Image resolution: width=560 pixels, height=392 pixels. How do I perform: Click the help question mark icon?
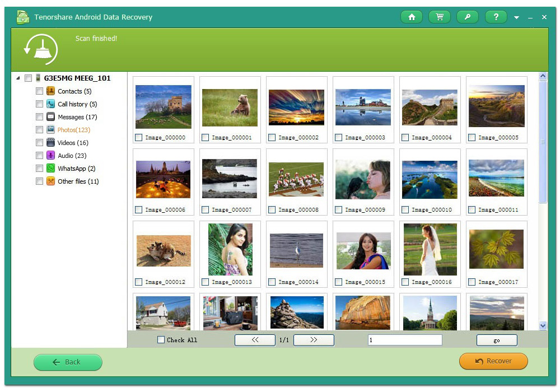pos(496,17)
